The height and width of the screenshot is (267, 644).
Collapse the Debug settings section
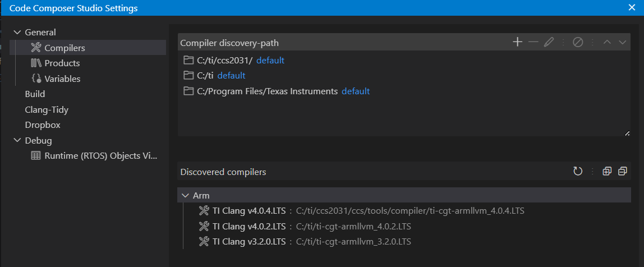tap(16, 141)
